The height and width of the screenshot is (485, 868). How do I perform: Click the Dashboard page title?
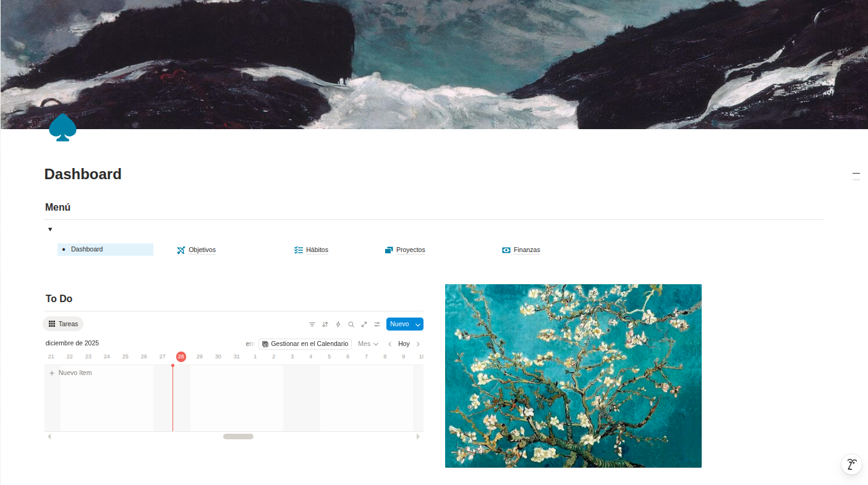[x=83, y=174]
